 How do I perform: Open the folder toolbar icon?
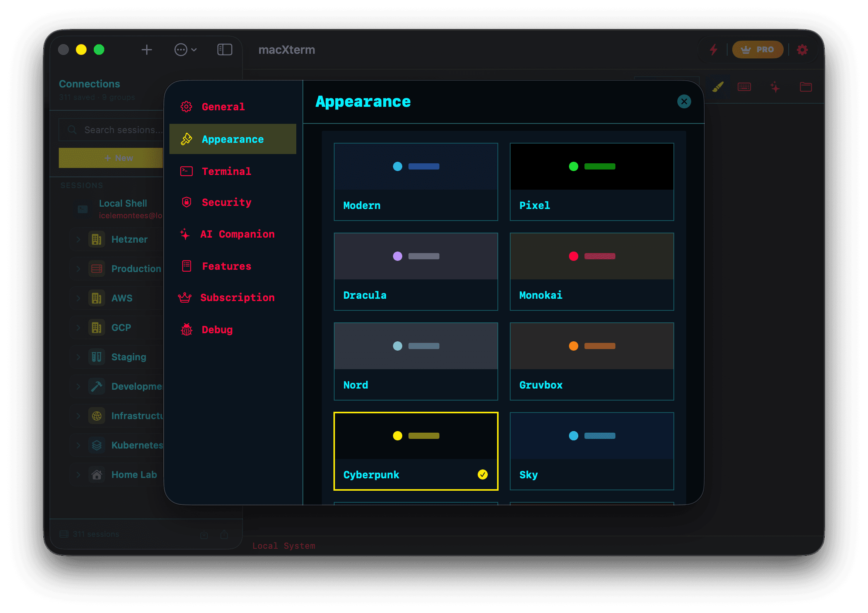tap(806, 87)
